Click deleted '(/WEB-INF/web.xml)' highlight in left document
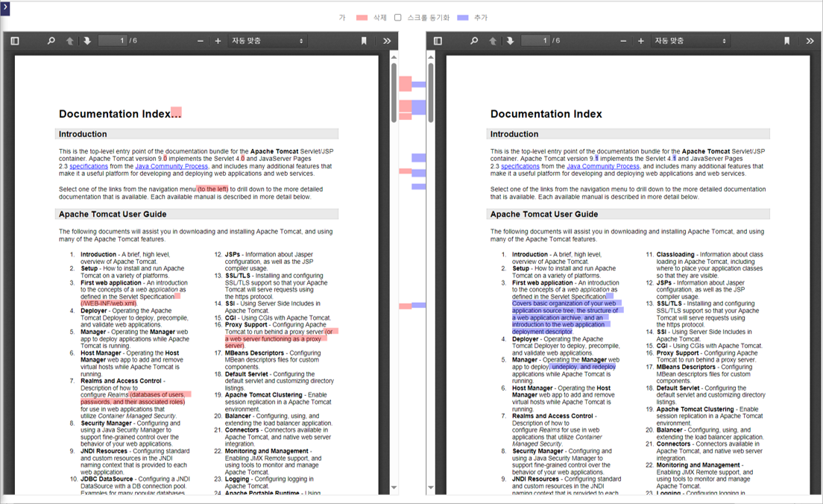This screenshot has height=504, width=823. point(109,303)
